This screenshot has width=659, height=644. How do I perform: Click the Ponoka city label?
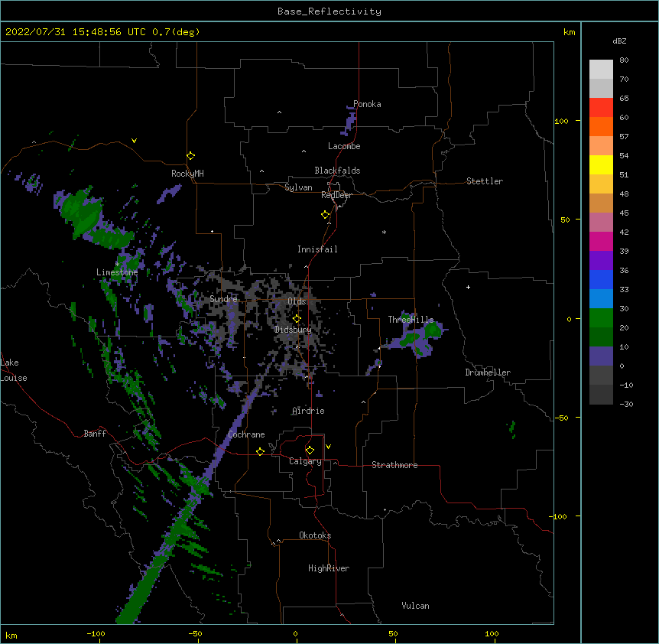[367, 104]
